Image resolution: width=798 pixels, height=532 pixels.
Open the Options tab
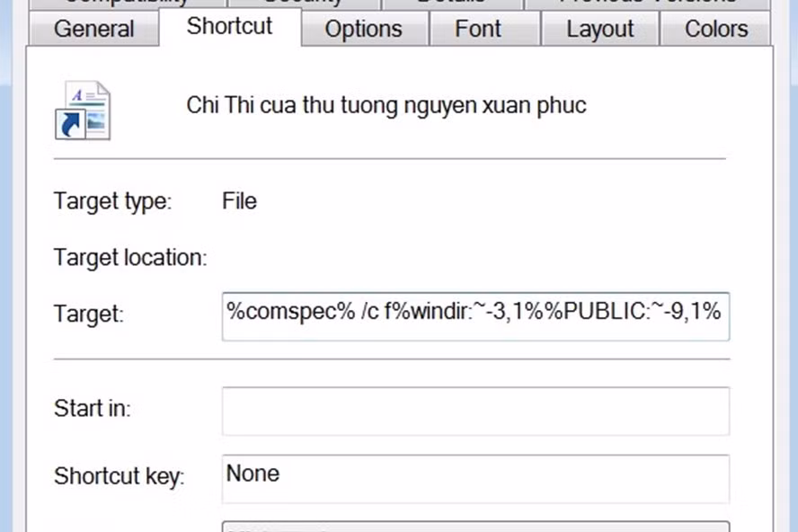[x=363, y=29]
